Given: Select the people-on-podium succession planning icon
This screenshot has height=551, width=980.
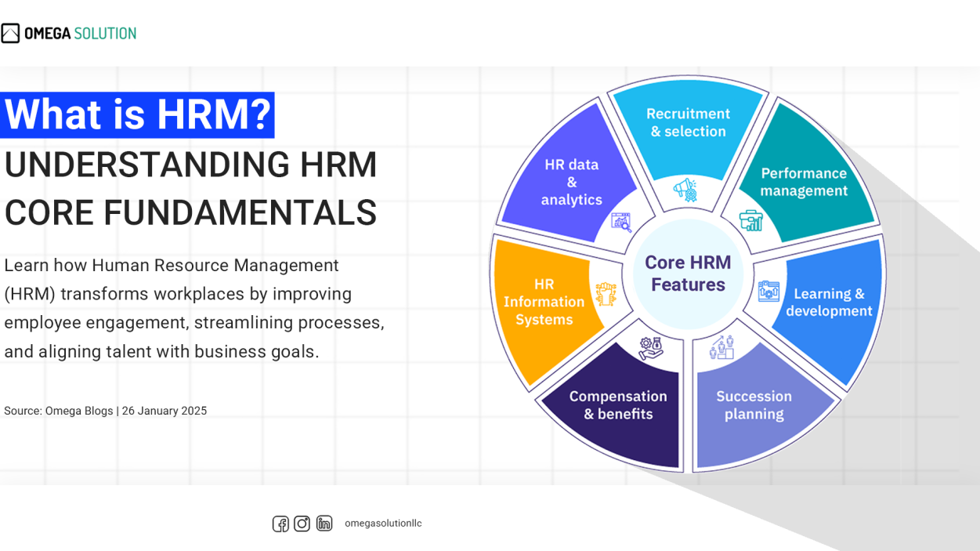Looking at the screenshot, I should pyautogui.click(x=722, y=347).
